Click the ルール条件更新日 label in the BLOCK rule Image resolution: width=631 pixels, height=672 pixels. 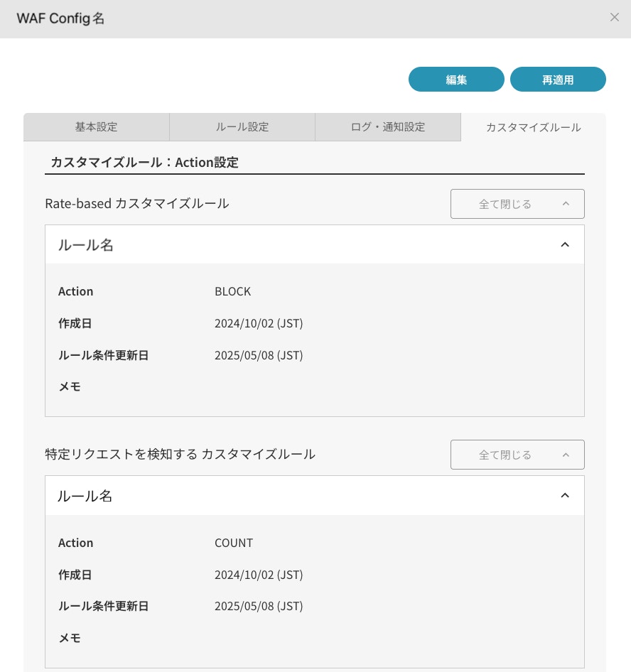(x=103, y=355)
